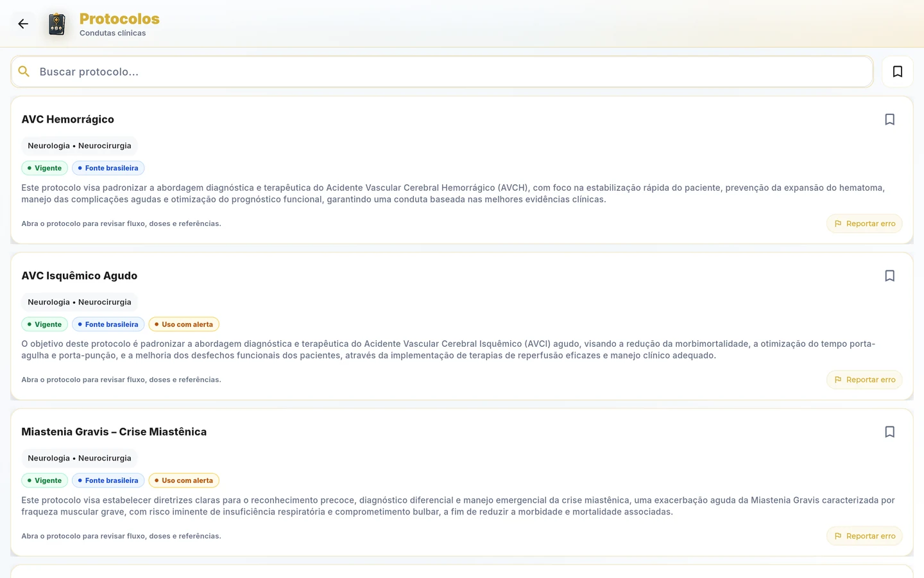Report an error on AVC Isquêmico Agudo
This screenshot has width=924, height=578.
864,380
